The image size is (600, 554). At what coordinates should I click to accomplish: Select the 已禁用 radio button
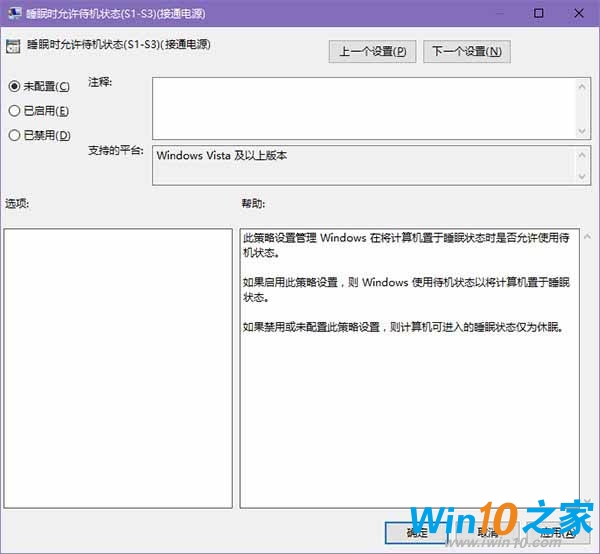pyautogui.click(x=15, y=135)
